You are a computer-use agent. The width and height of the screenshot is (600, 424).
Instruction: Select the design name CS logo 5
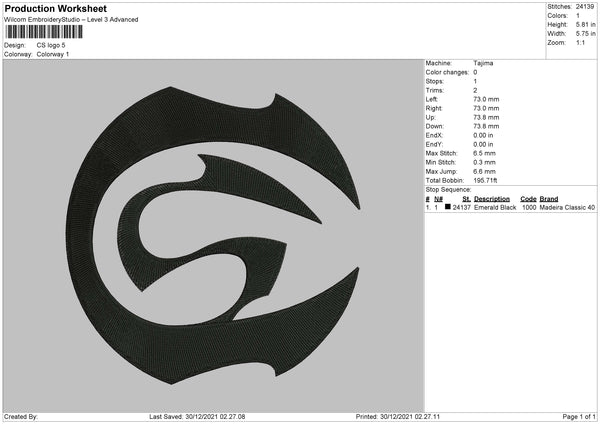pos(51,45)
